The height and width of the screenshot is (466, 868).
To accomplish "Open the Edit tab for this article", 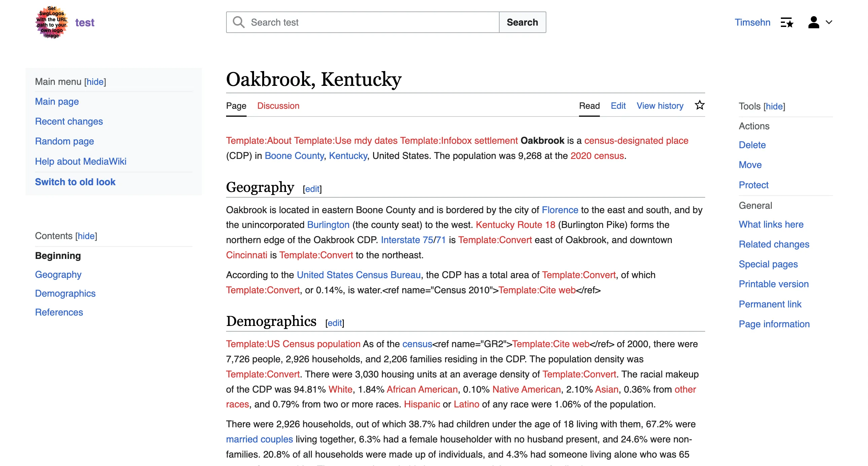I will point(618,105).
